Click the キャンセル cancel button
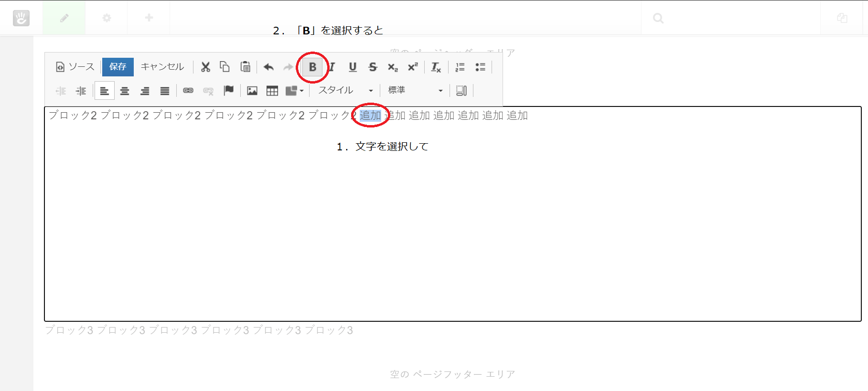 tap(162, 67)
